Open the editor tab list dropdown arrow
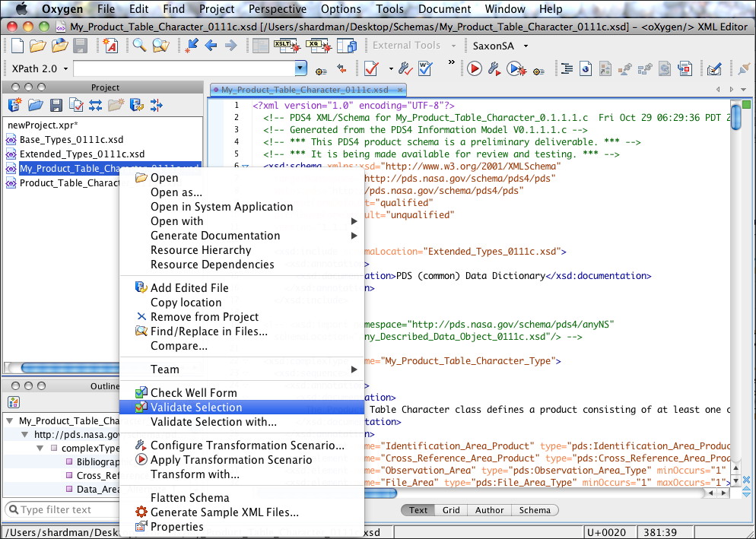This screenshot has width=756, height=539. [x=744, y=90]
